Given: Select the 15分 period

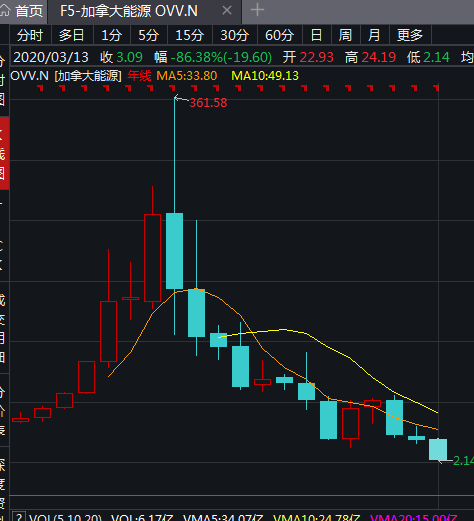Looking at the screenshot, I should tap(189, 35).
